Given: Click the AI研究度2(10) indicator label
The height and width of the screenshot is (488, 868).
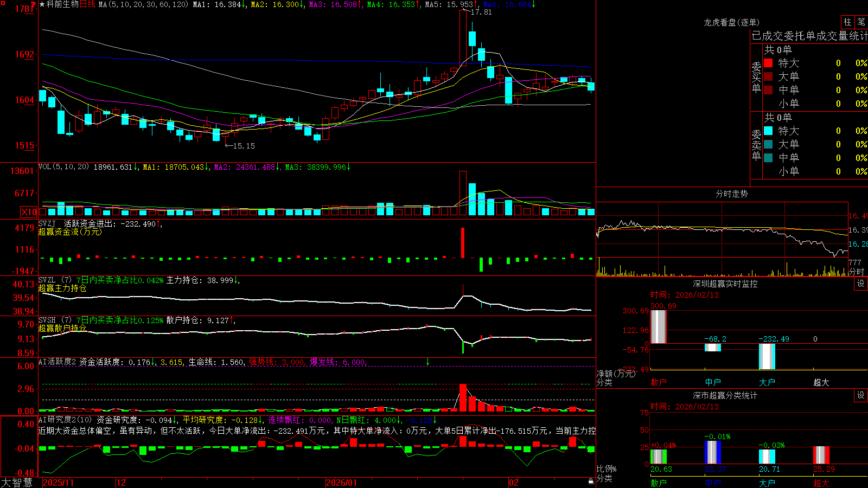Looking at the screenshot, I should coord(65,420).
